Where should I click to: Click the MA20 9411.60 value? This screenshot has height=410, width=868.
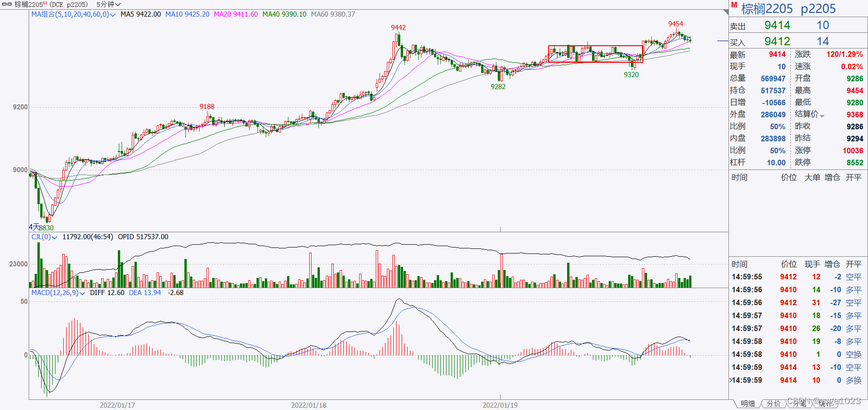click(236, 14)
